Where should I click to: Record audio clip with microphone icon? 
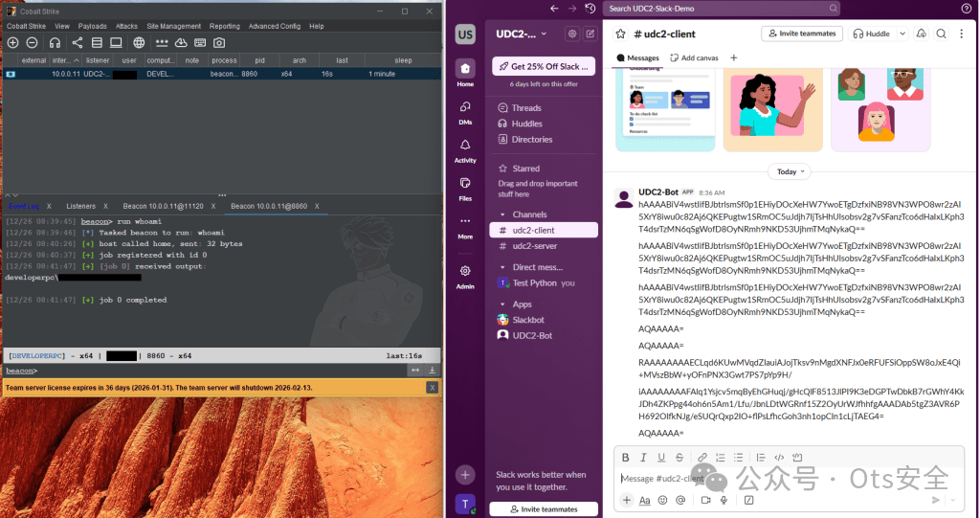point(724,500)
